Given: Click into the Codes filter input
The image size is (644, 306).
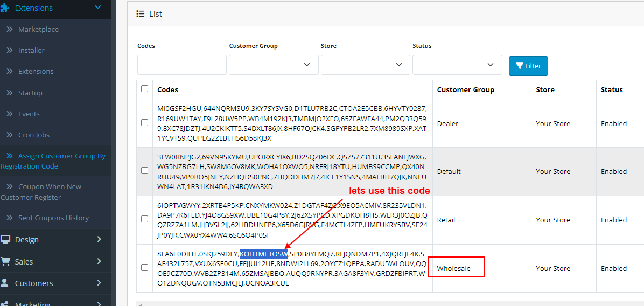Looking at the screenshot, I should tap(181, 65).
